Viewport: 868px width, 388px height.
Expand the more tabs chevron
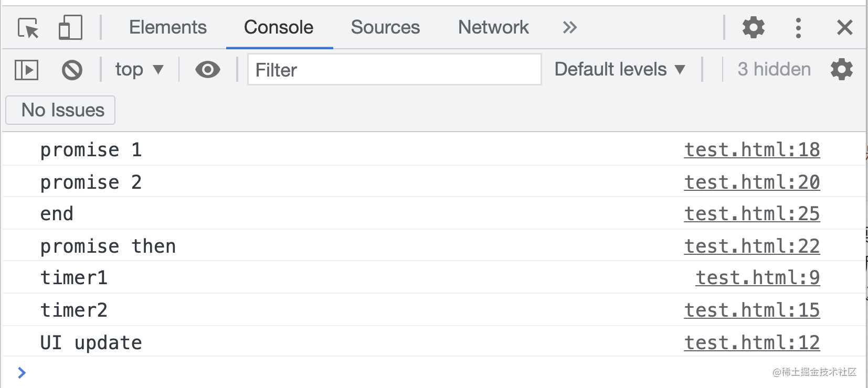click(569, 27)
